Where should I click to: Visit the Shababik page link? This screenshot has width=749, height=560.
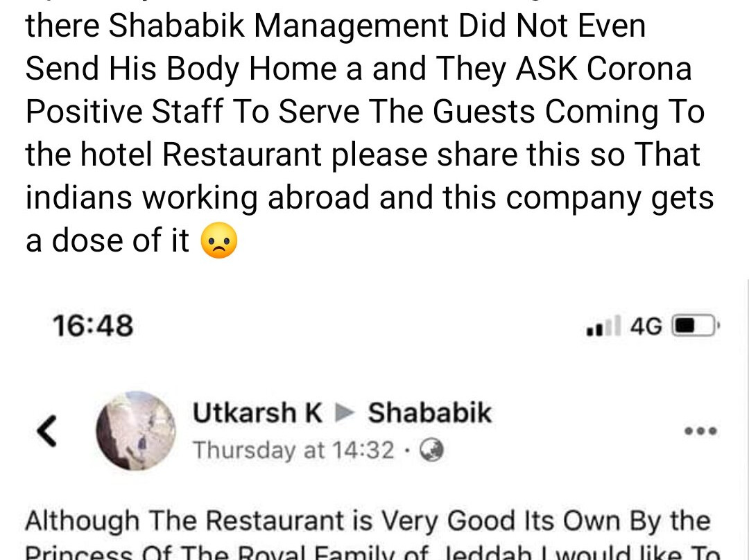click(x=429, y=413)
